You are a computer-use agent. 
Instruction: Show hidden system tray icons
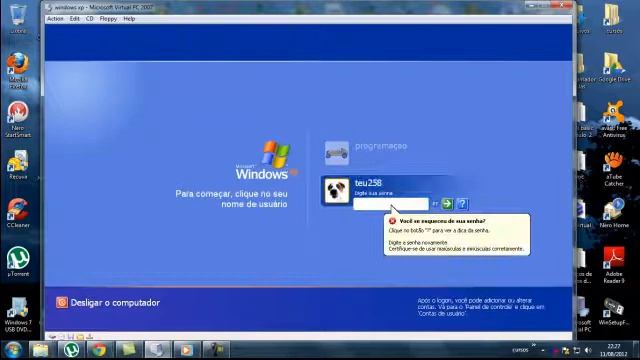pyautogui.click(x=543, y=350)
